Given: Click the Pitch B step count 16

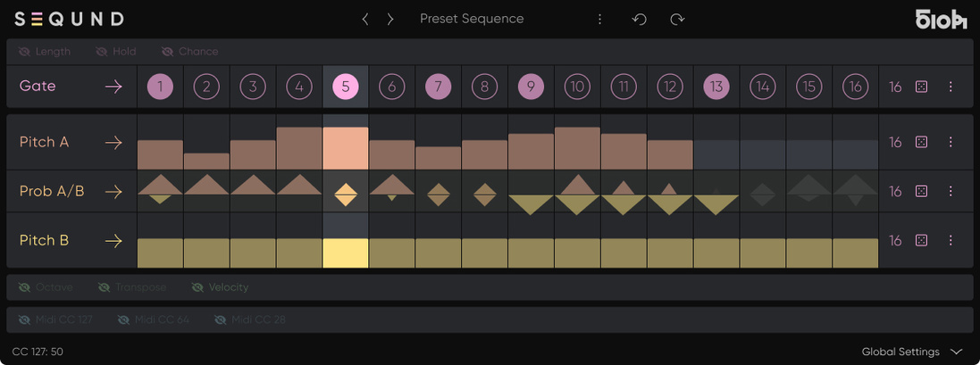Looking at the screenshot, I should (x=895, y=240).
